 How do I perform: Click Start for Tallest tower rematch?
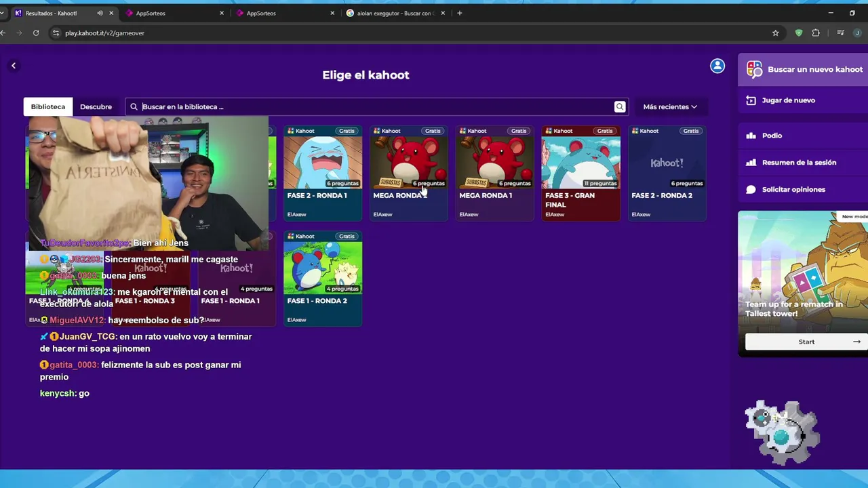click(x=806, y=342)
